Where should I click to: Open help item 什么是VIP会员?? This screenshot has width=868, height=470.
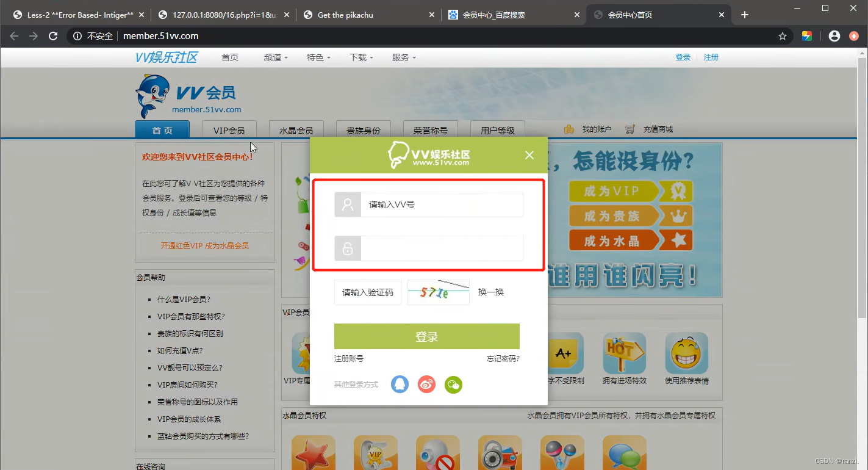pos(184,300)
